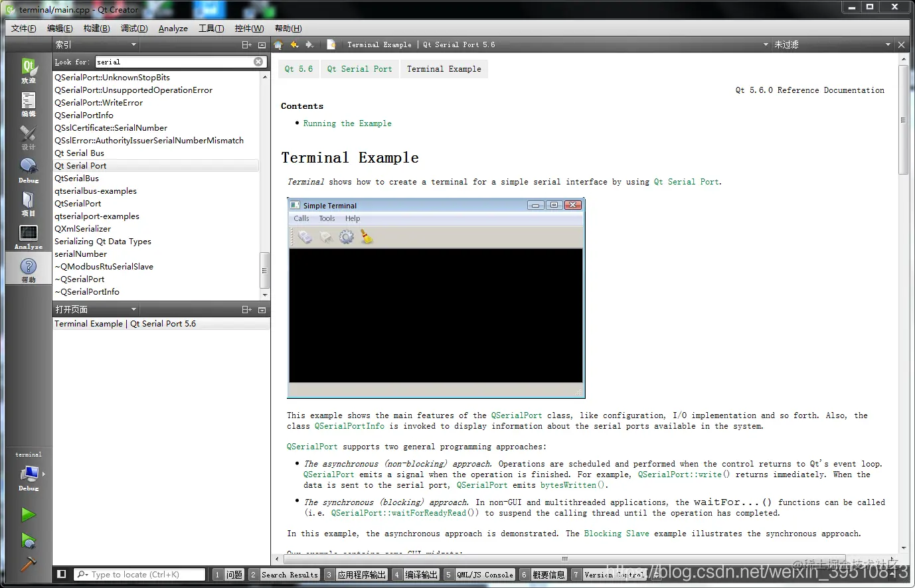Go to help Home page
The image size is (915, 588).
[x=278, y=44]
